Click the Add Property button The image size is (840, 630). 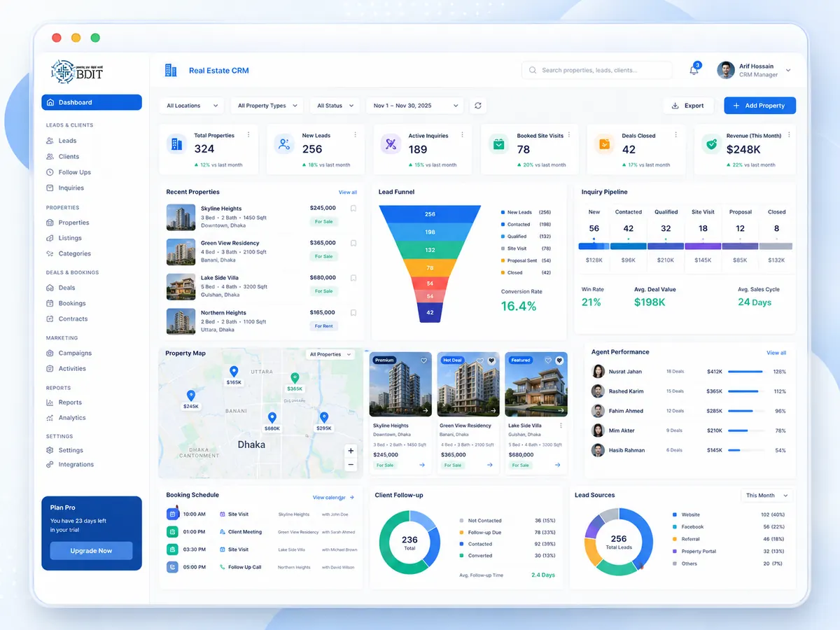click(x=759, y=106)
